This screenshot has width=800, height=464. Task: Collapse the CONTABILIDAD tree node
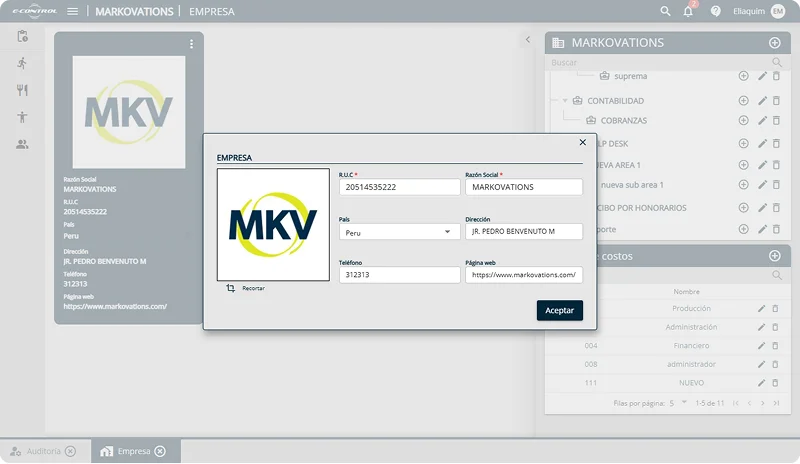(x=565, y=101)
